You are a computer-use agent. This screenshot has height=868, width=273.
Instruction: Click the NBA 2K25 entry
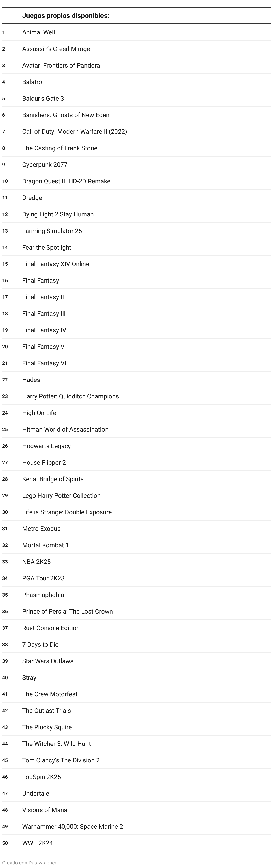point(36,562)
